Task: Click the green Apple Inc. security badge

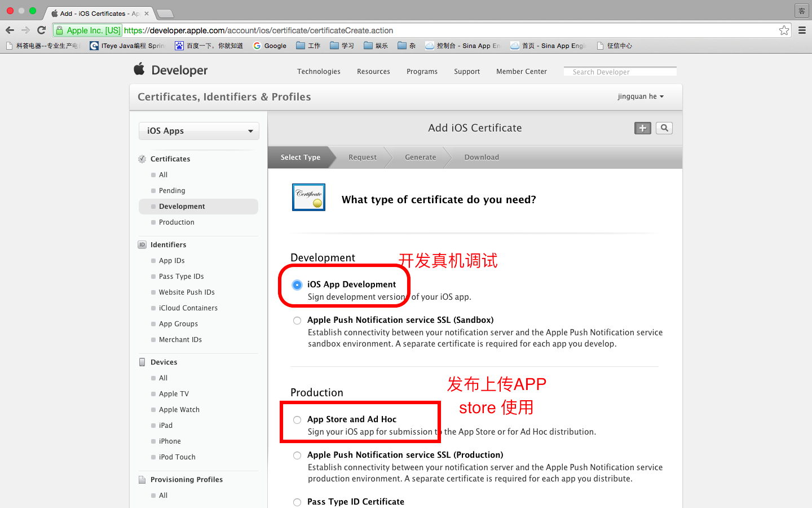Action: pyautogui.click(x=88, y=30)
